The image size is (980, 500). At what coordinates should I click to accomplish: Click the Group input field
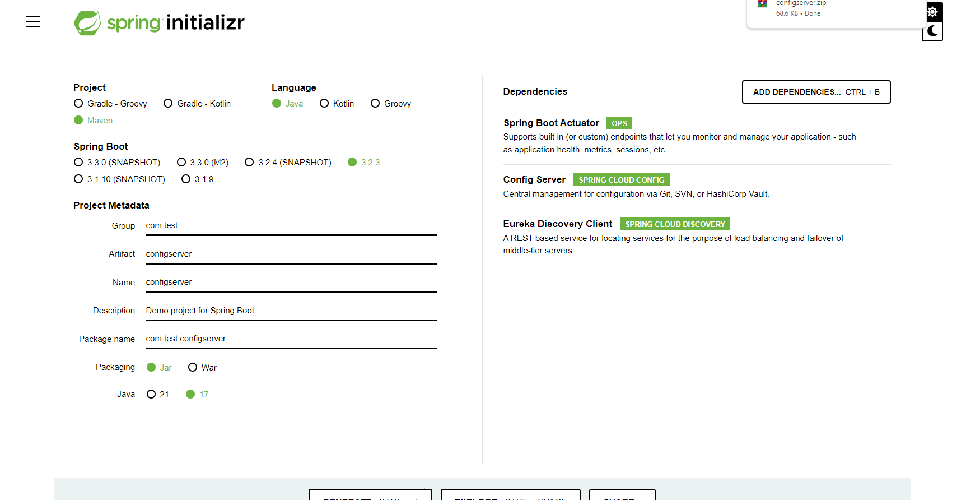pyautogui.click(x=291, y=226)
